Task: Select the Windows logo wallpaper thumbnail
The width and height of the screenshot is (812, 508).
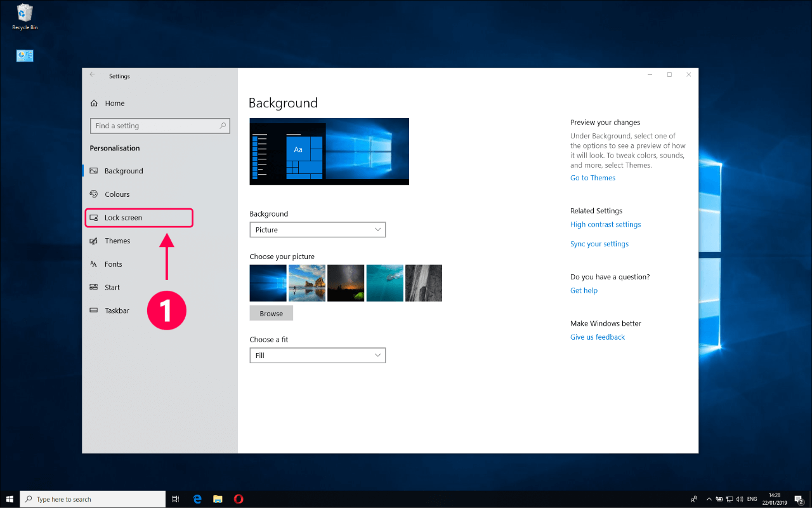Action: pos(268,283)
